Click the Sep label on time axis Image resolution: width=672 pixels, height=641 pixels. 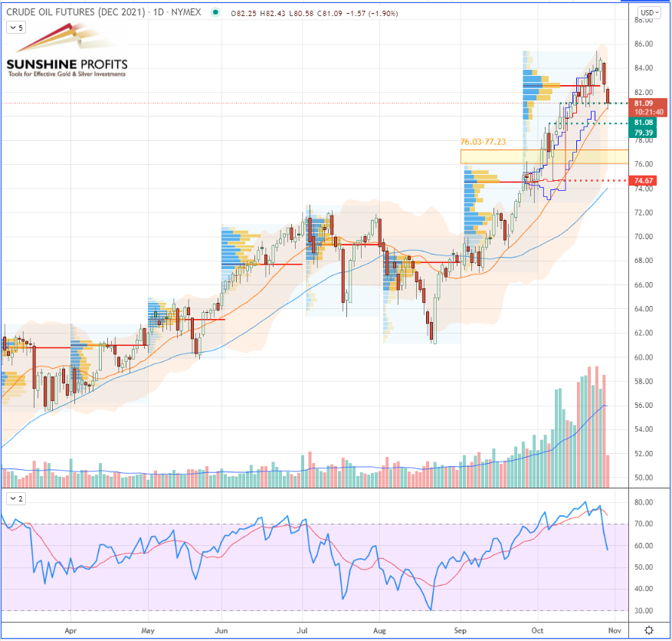tap(461, 631)
